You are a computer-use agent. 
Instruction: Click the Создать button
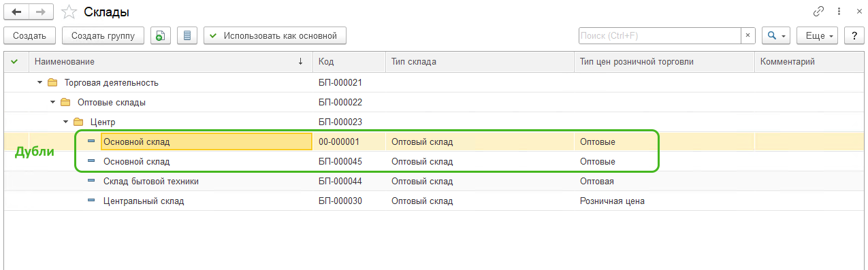(29, 35)
